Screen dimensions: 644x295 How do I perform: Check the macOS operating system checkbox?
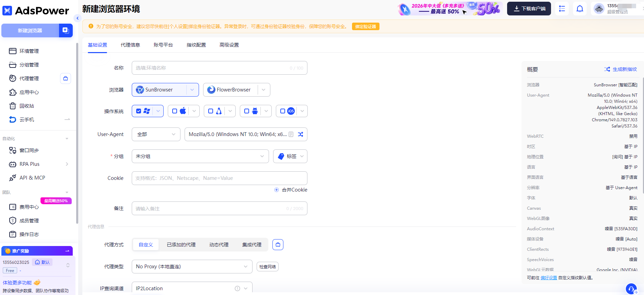click(175, 111)
